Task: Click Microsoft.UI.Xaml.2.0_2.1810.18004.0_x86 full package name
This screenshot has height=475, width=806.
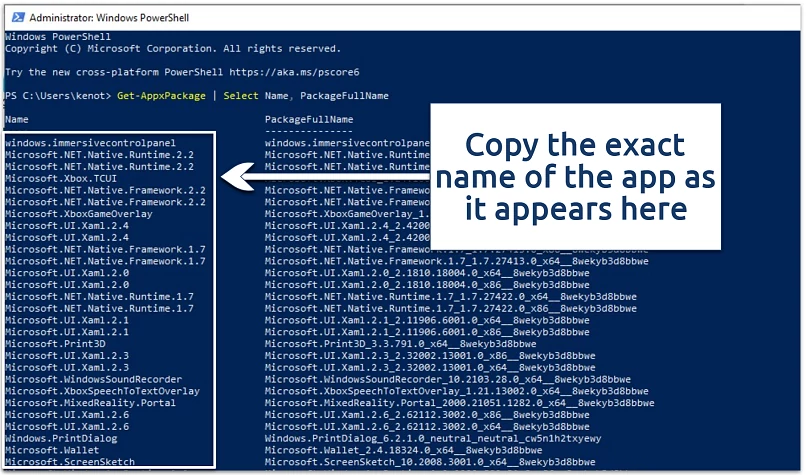Action: [x=427, y=285]
